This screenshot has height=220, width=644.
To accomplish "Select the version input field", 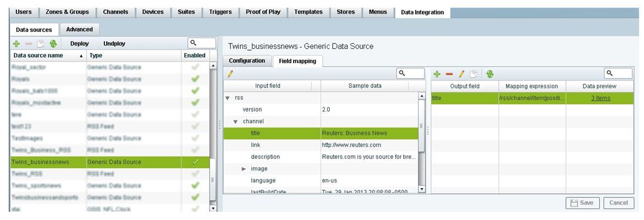I will [252, 109].
